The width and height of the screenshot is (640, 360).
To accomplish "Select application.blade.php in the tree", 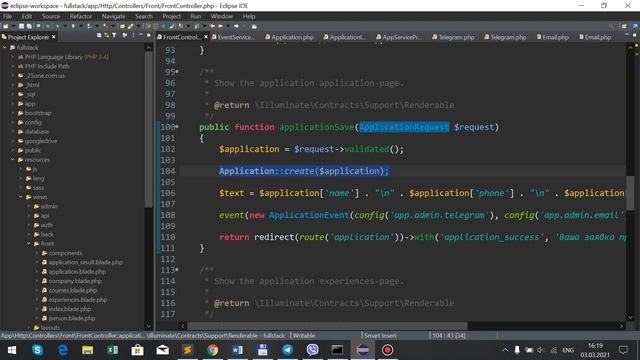I will coord(77,272).
